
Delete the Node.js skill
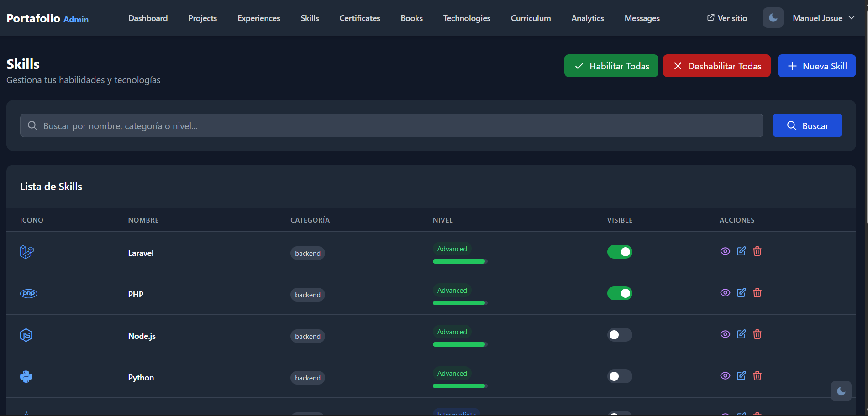pyautogui.click(x=757, y=334)
